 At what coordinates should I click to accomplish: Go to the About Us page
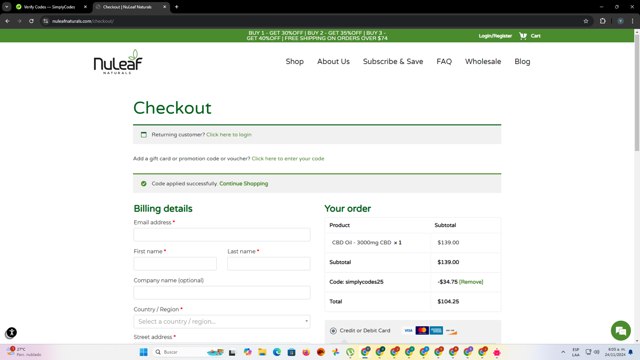coord(333,62)
